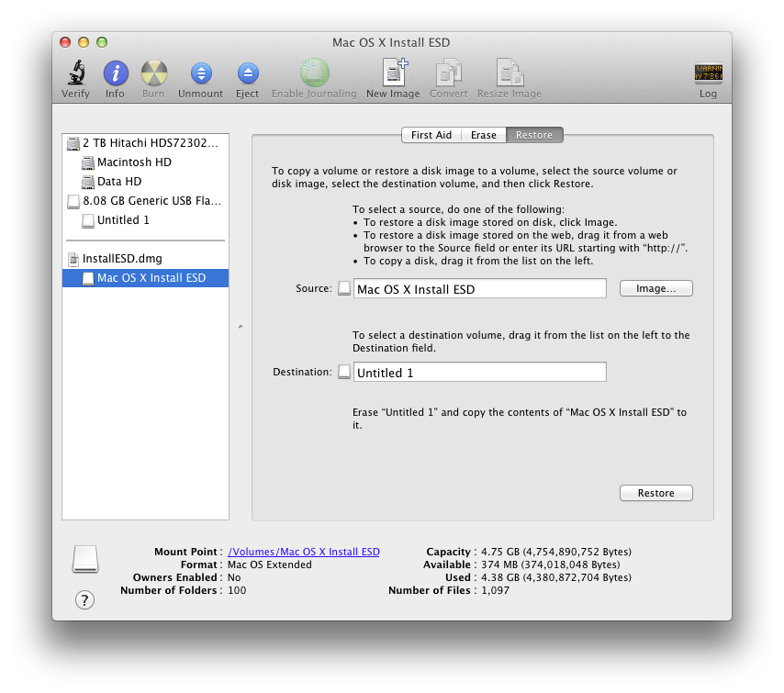Screen dimensions: 784x693
Task: Minimize the window with yellow button
Action: pos(84,42)
